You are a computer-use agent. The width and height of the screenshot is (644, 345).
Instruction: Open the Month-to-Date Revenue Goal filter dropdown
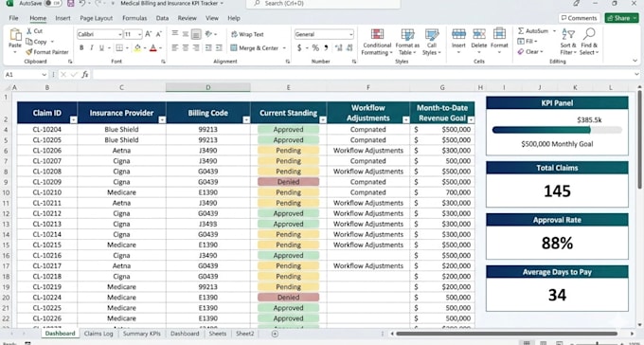471,120
